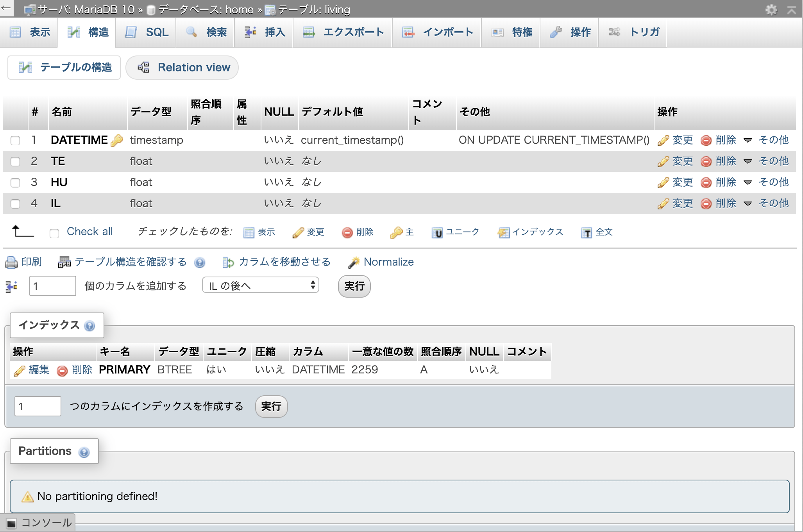Image resolution: width=803 pixels, height=532 pixels.
Task: Tick the checkbox for IL column
Action: [15, 204]
